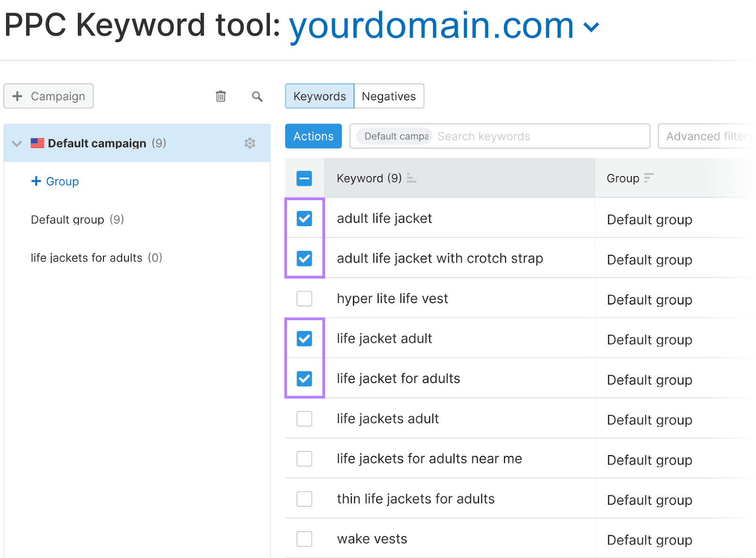
Task: Switch to the Negatives tab
Action: coord(389,96)
